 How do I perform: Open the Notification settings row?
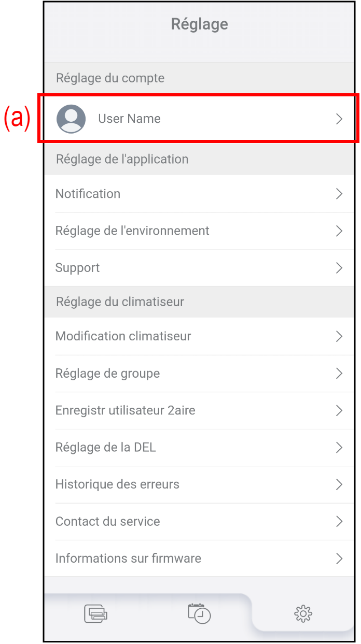click(88, 194)
